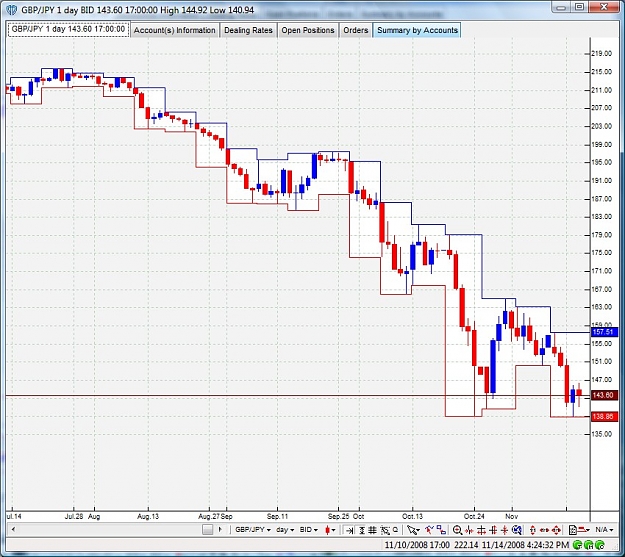Minimize the chart window
This screenshot has width=625, height=557.
click(x=561, y=7)
